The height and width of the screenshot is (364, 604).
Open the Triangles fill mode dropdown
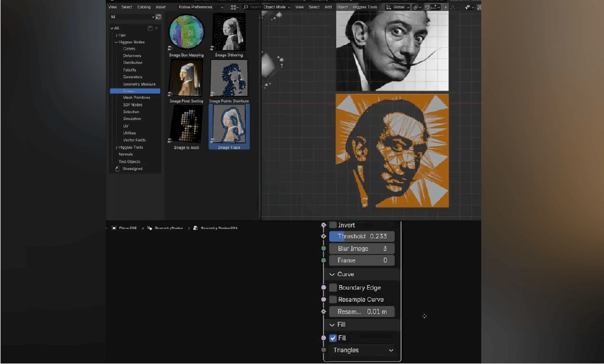click(x=363, y=350)
